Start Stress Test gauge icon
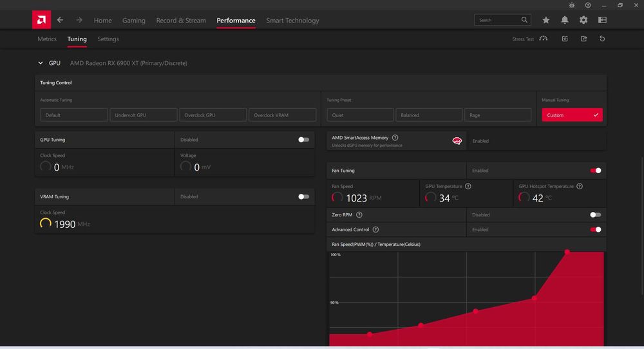This screenshot has height=349, width=644. click(x=544, y=39)
